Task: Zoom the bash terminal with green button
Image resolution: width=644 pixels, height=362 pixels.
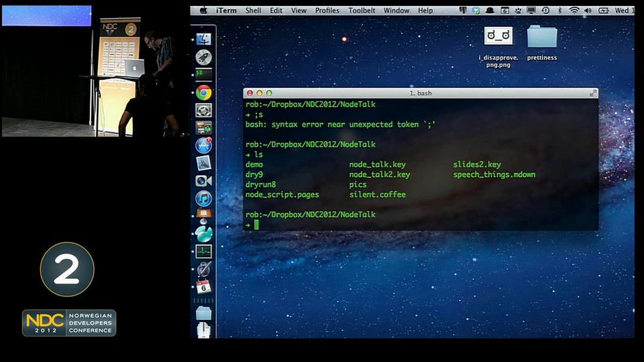Action: pyautogui.click(x=269, y=93)
